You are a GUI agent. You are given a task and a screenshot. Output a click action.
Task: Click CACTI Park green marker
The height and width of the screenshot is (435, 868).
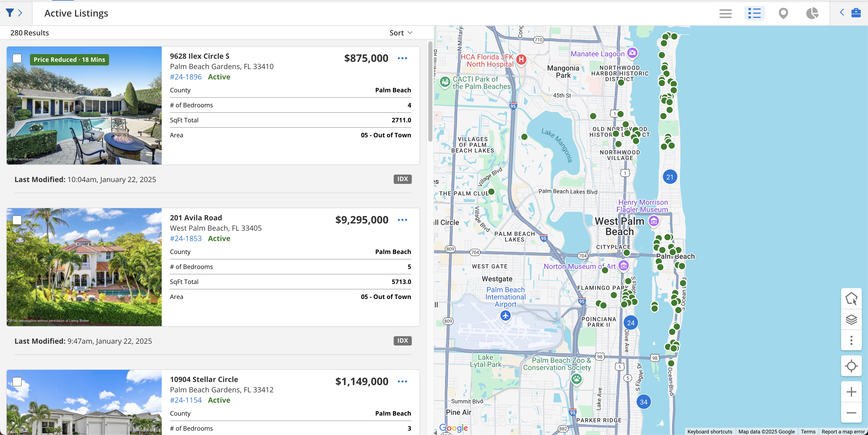pyautogui.click(x=445, y=82)
